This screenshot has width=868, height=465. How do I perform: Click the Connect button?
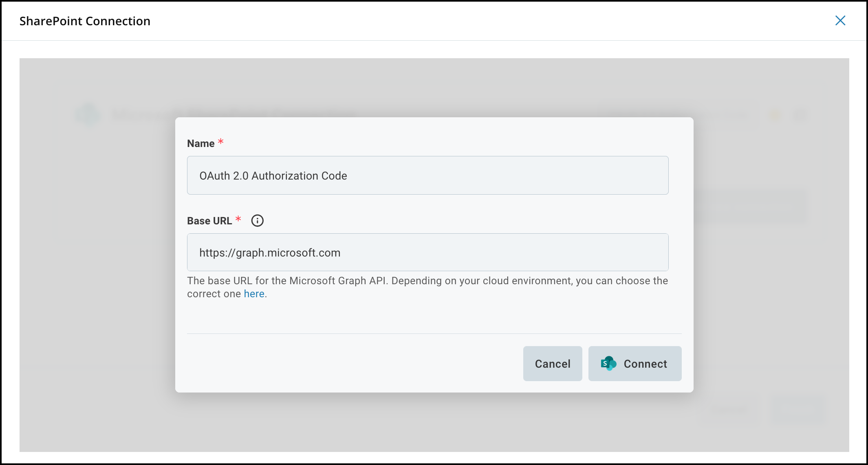tap(635, 364)
